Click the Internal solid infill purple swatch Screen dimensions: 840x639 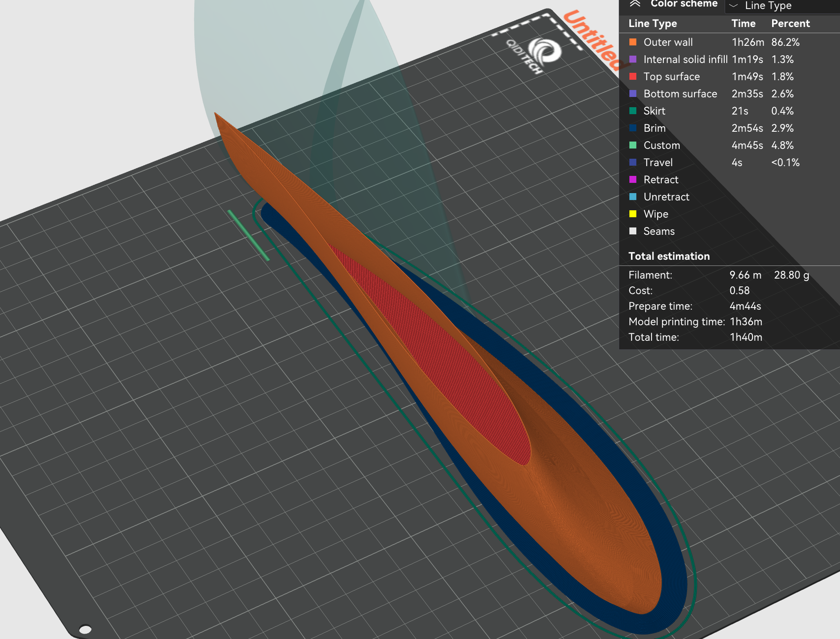click(633, 59)
